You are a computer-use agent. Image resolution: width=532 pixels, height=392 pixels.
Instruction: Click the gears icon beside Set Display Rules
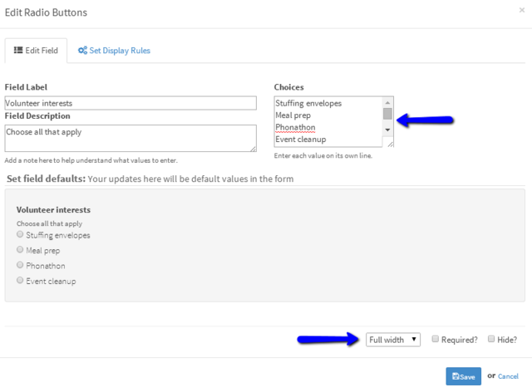(82, 50)
